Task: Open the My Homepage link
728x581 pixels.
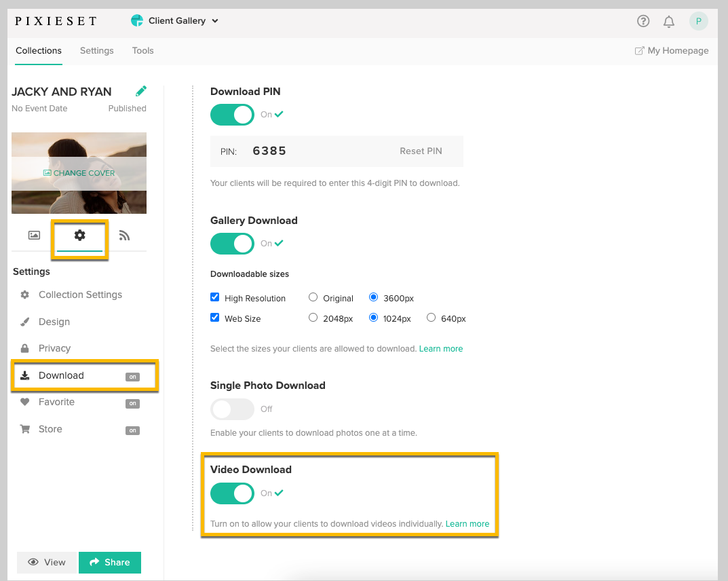Action: 678,51
